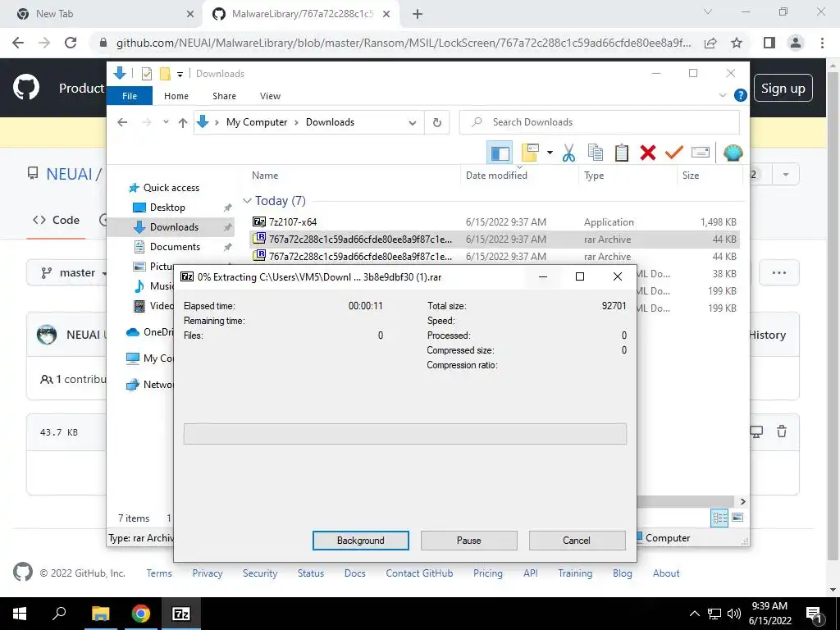The image size is (840, 630).
Task: Open Documents in navigation pane
Action: point(175,247)
